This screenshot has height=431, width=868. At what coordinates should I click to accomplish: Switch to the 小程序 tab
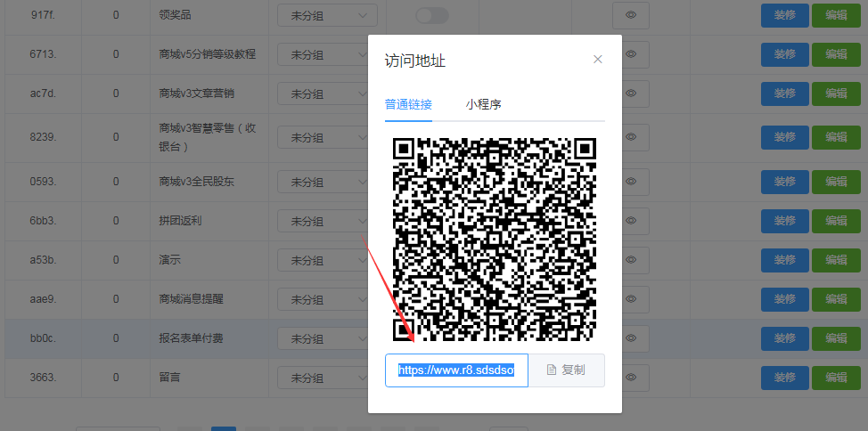483,104
